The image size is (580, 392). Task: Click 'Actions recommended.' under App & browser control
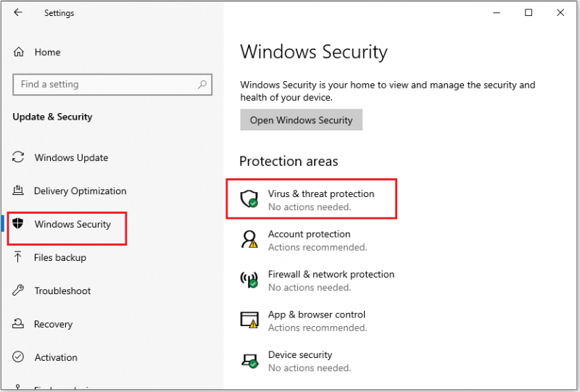pos(318,328)
